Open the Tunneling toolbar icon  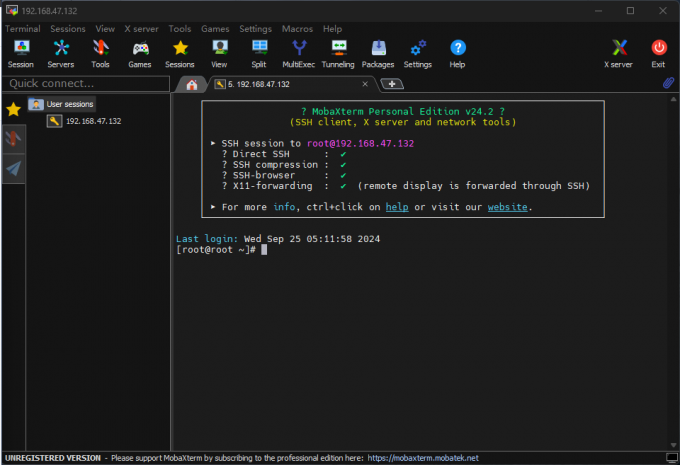coord(338,54)
